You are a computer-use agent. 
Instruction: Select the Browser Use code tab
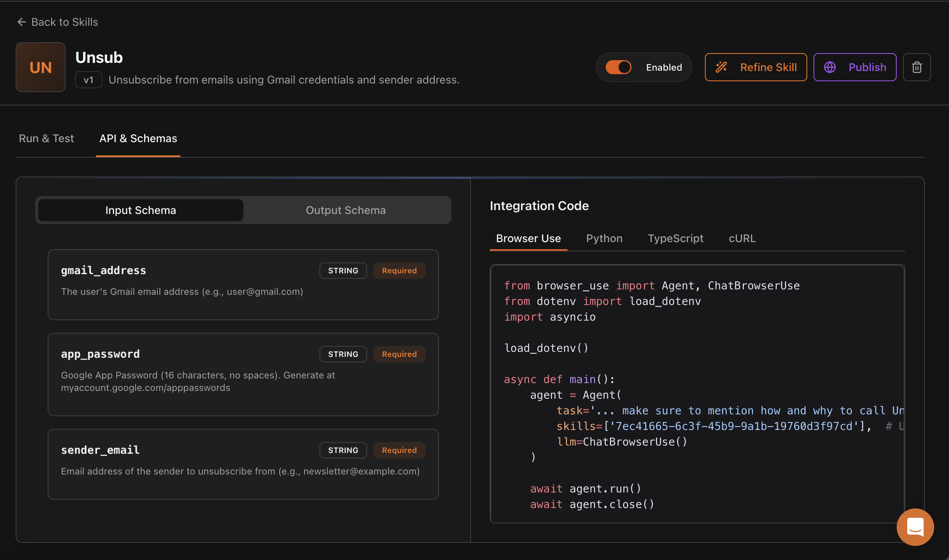[528, 238]
